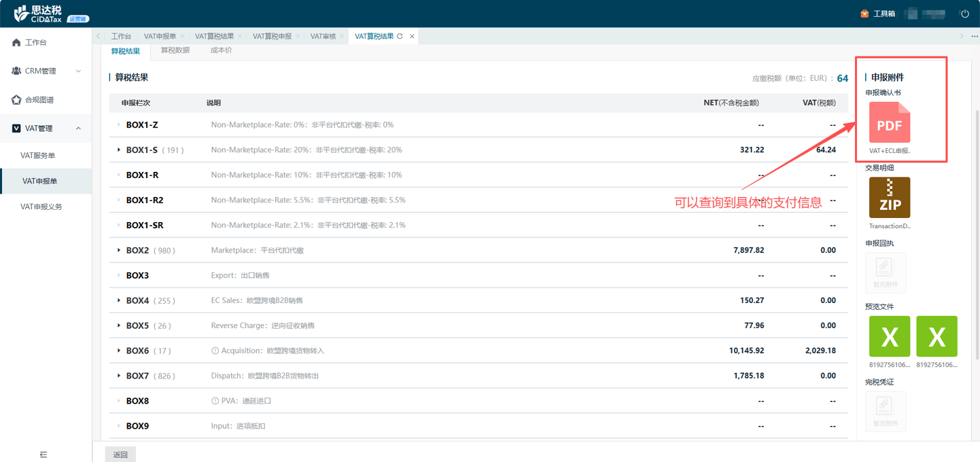Click the power logout icon
Image resolution: width=980 pixels, height=462 pixels.
pos(964,14)
